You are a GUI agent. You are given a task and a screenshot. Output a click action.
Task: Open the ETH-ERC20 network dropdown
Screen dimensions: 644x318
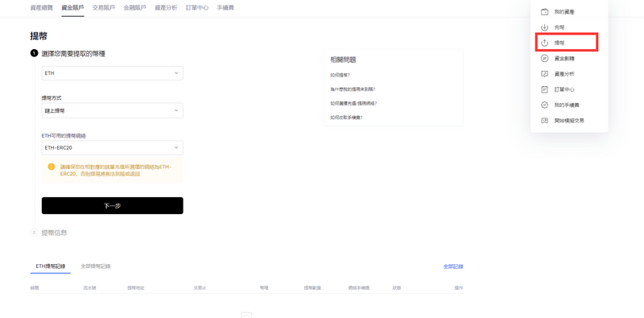(x=112, y=147)
